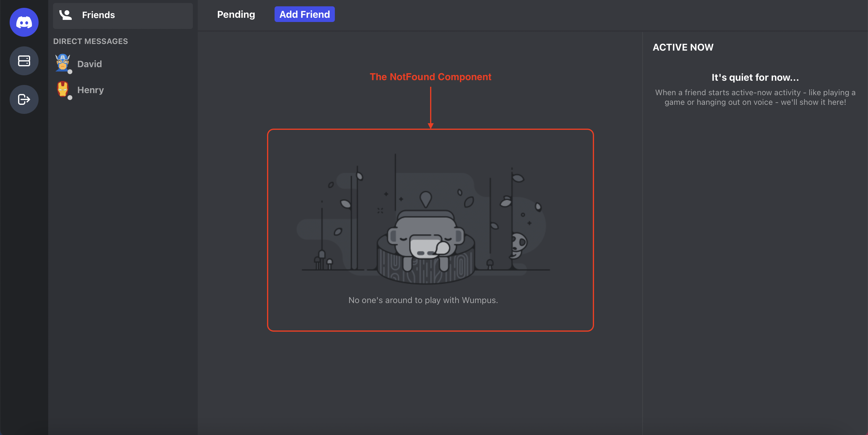868x435 pixels.
Task: Click the active-now activity description text
Action: click(x=755, y=97)
